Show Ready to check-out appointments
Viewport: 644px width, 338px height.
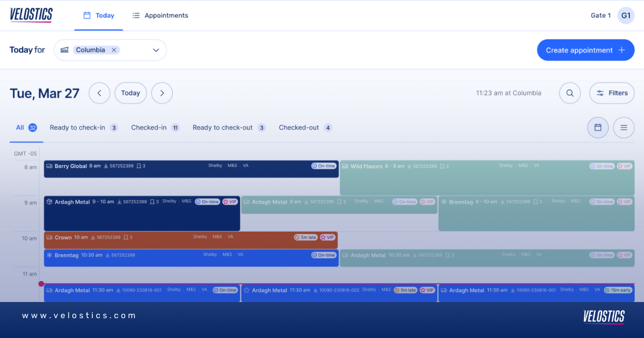click(229, 128)
